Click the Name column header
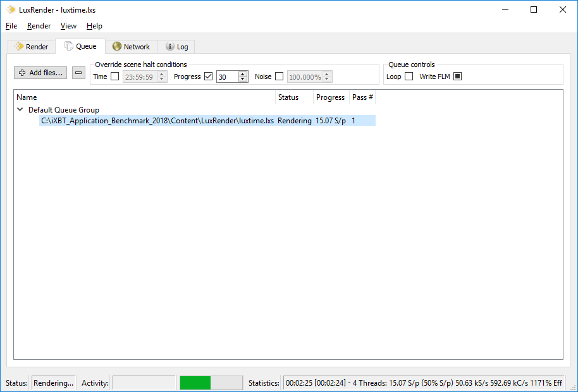Screen dimensions: 578x392 pos(145,97)
